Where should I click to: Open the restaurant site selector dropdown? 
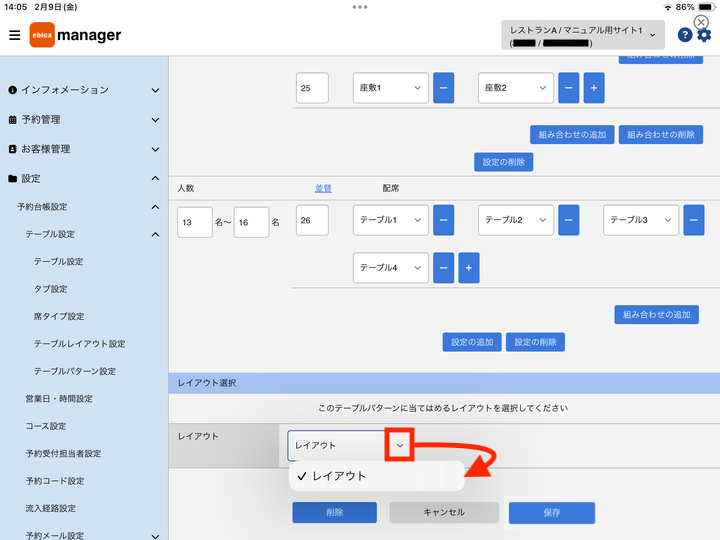tap(583, 35)
